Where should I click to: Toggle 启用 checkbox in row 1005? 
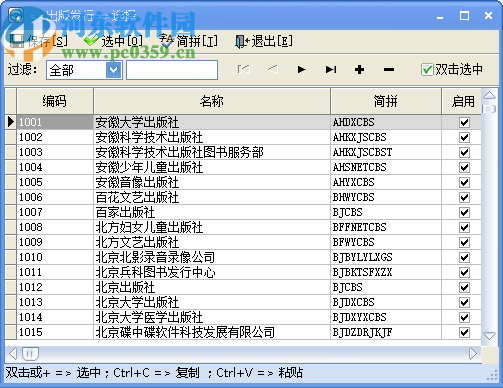(x=464, y=182)
